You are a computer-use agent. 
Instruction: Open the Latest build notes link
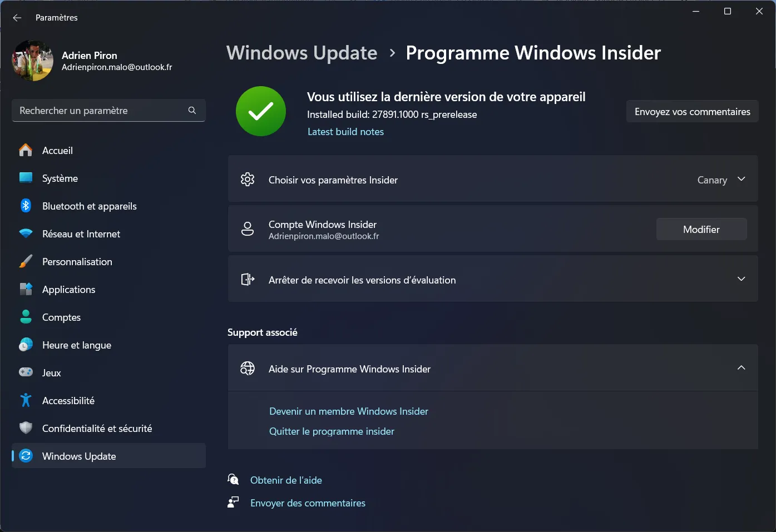click(345, 132)
